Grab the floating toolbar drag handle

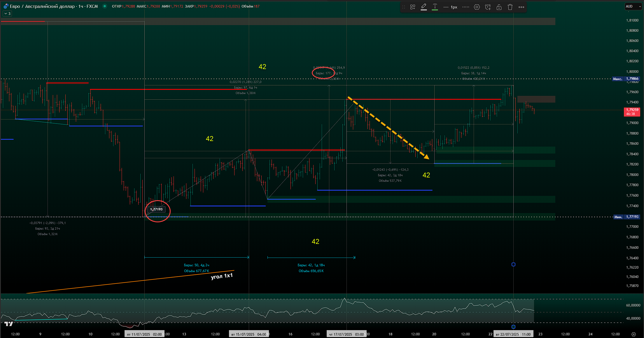point(404,7)
